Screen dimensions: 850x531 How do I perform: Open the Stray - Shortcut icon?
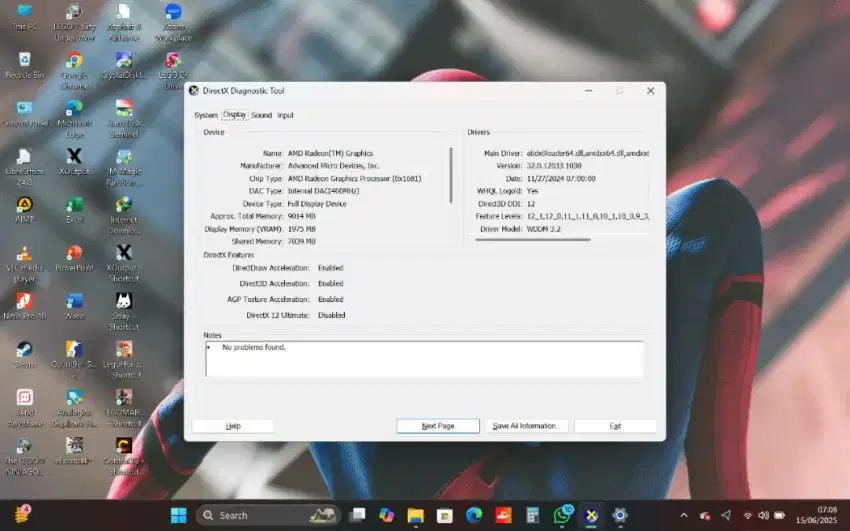click(124, 312)
